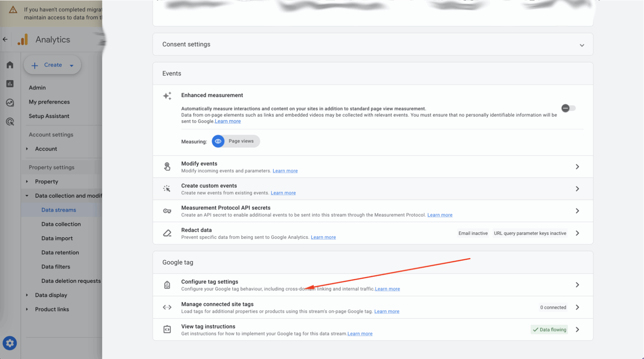Screen dimensions: 644x359
Task: Open Advertising icon in left rail
Action: [x=10, y=122]
